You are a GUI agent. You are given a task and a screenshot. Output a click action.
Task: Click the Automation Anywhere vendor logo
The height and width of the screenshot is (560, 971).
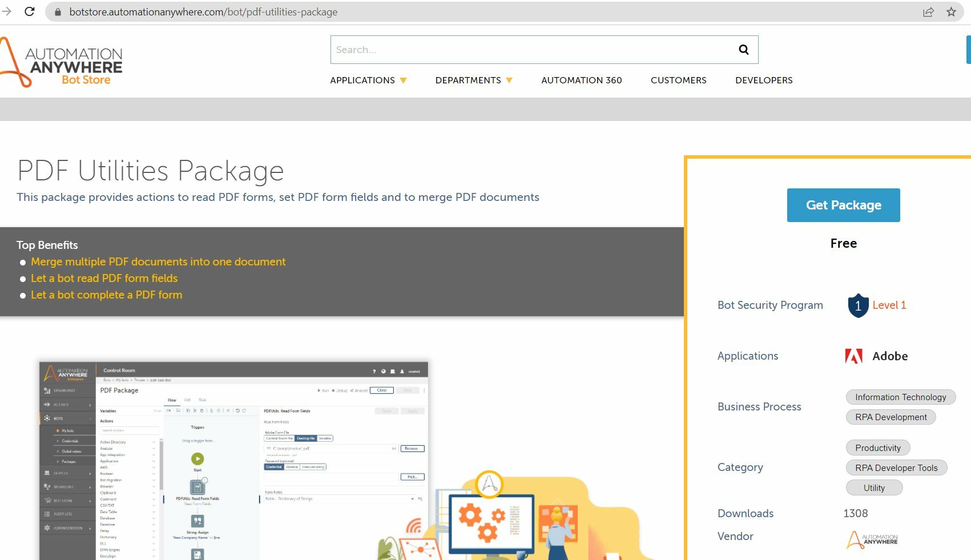coord(872,539)
